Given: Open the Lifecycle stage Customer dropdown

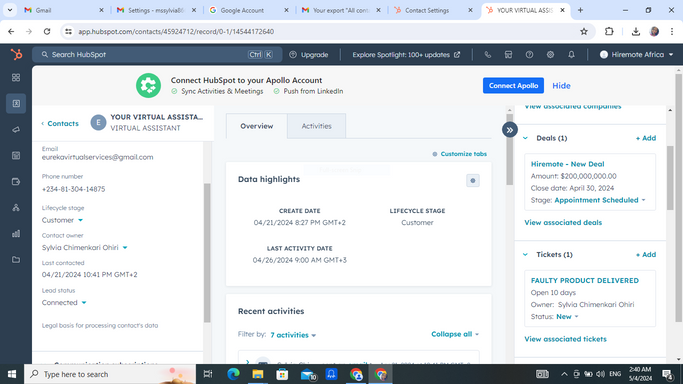Looking at the screenshot, I should click(x=62, y=220).
